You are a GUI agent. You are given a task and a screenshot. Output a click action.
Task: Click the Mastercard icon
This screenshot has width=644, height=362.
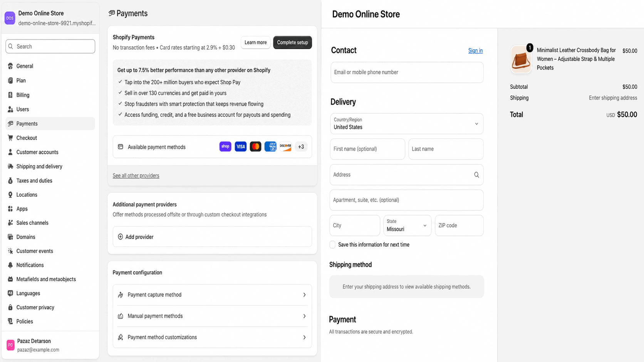[255, 147]
